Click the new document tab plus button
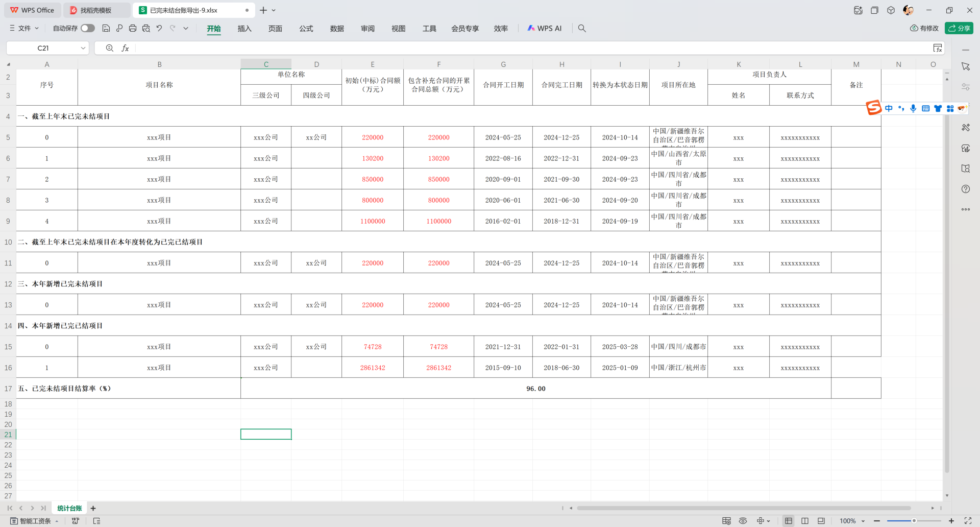The height and width of the screenshot is (527, 980). (x=263, y=10)
